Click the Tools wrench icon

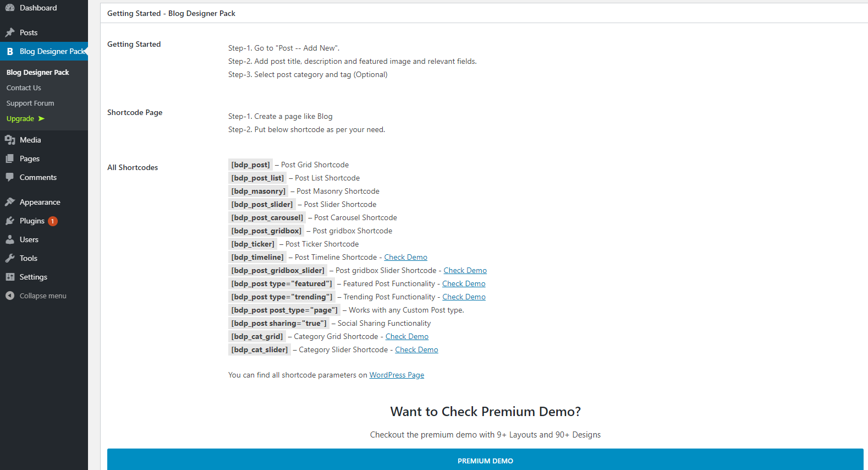(x=10, y=258)
